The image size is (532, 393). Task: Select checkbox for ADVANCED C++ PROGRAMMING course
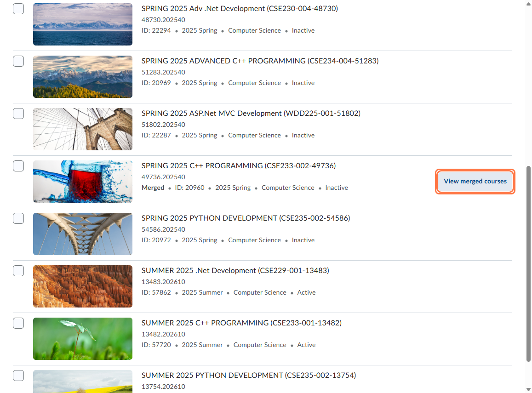pyautogui.click(x=18, y=62)
